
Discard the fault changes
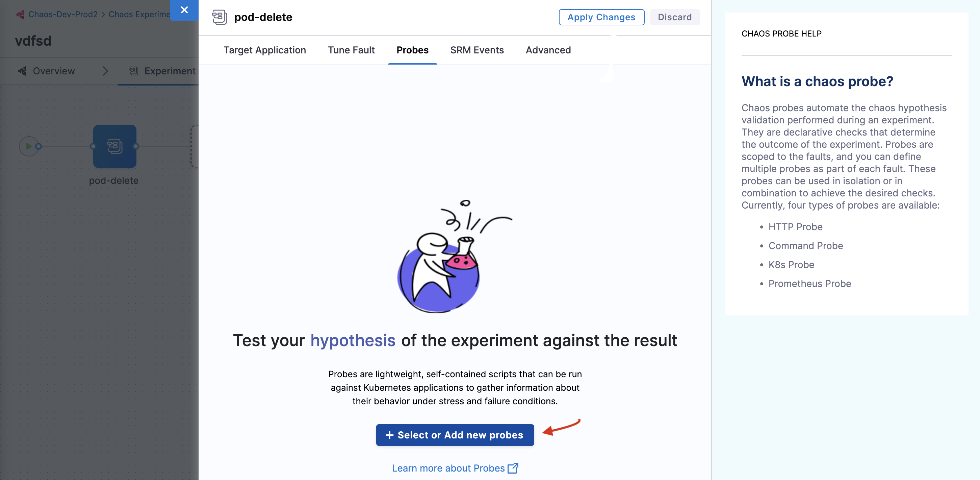click(x=674, y=17)
